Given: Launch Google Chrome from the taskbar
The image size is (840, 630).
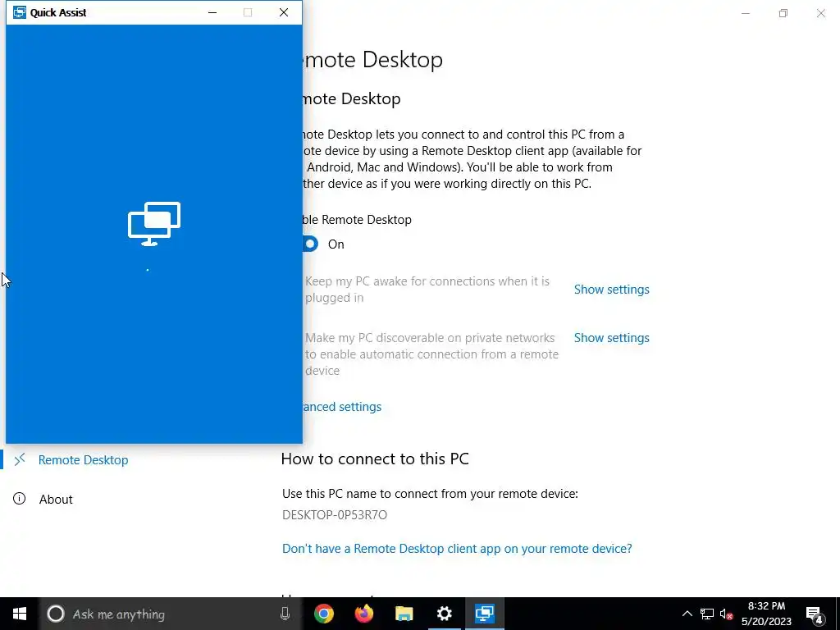Looking at the screenshot, I should click(x=323, y=614).
